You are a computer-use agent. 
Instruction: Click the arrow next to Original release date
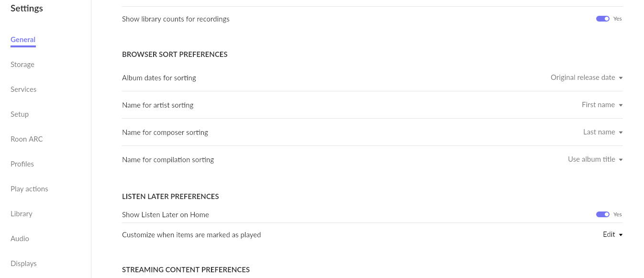621,78
